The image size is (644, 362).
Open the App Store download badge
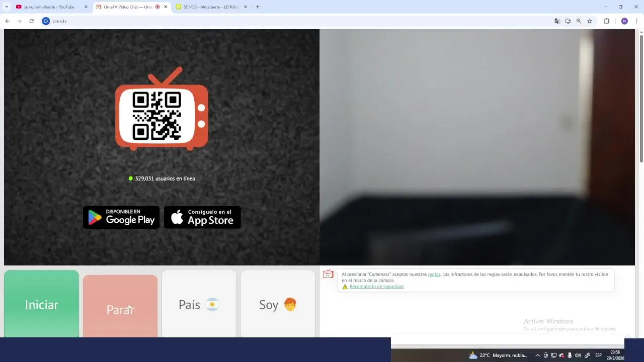pyautogui.click(x=202, y=217)
